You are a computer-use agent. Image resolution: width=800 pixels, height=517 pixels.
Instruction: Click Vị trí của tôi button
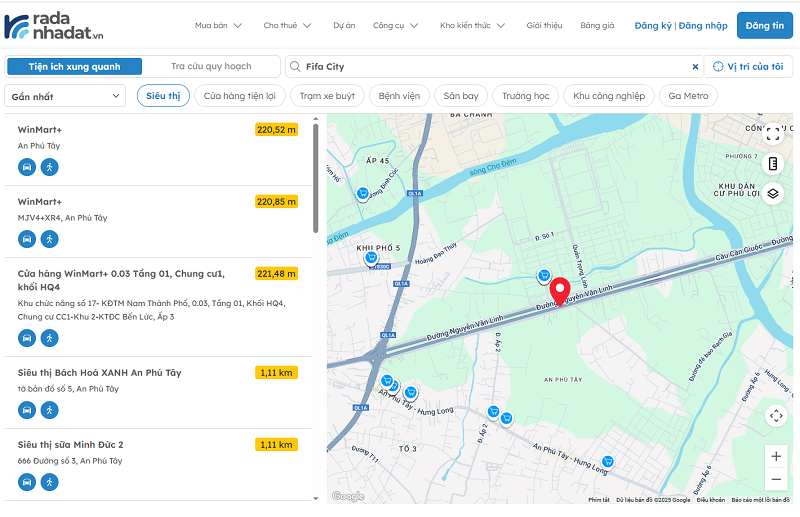pyautogui.click(x=748, y=66)
